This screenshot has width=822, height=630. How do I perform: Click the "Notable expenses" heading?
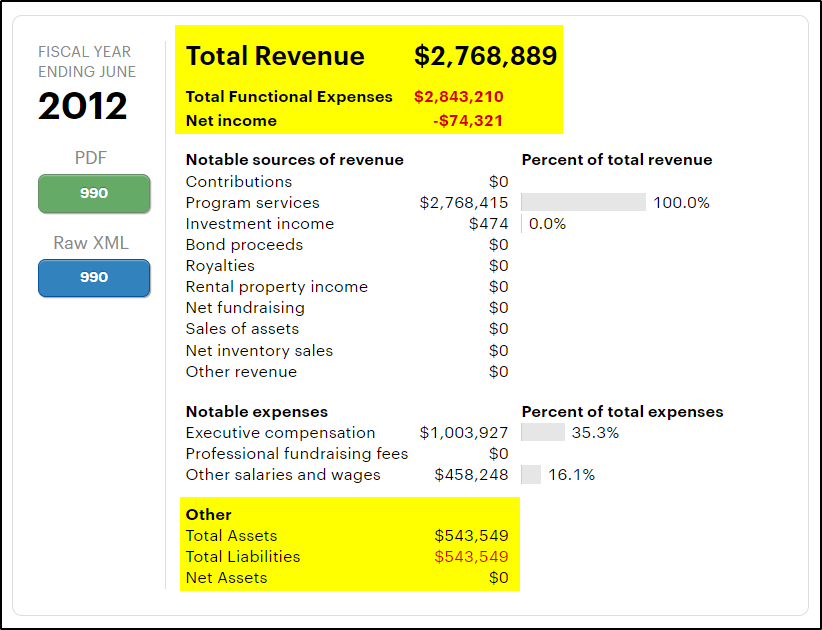tap(257, 412)
